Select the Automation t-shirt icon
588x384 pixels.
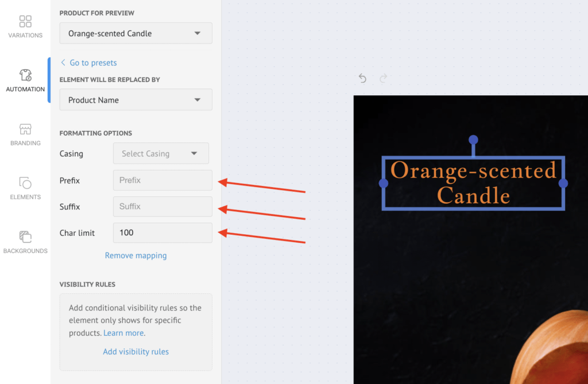(25, 75)
